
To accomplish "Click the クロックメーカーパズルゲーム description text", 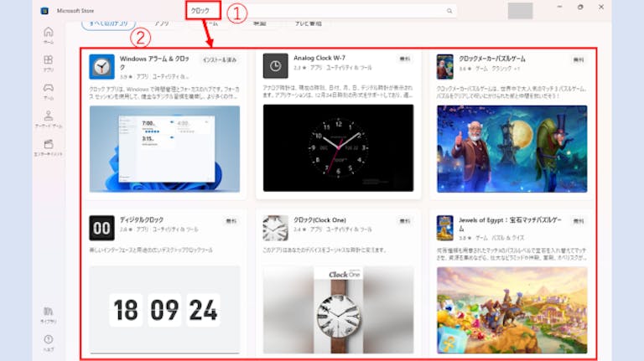I will click(x=512, y=92).
